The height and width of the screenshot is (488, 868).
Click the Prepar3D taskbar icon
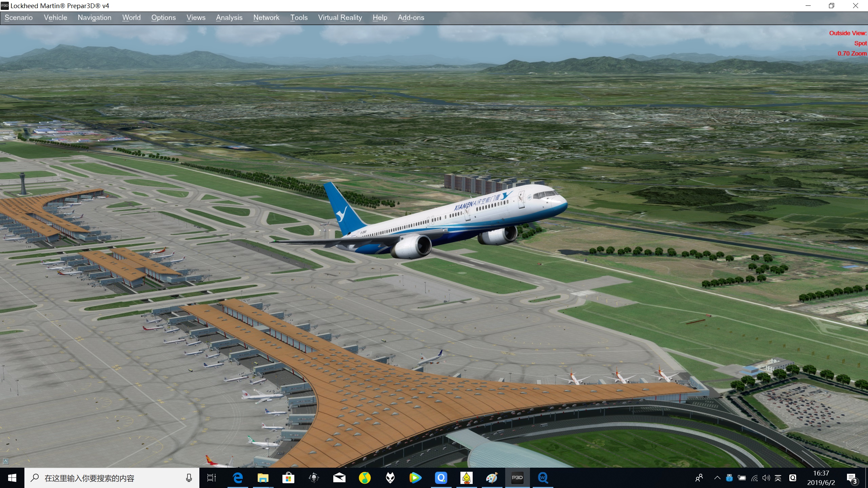tap(517, 477)
